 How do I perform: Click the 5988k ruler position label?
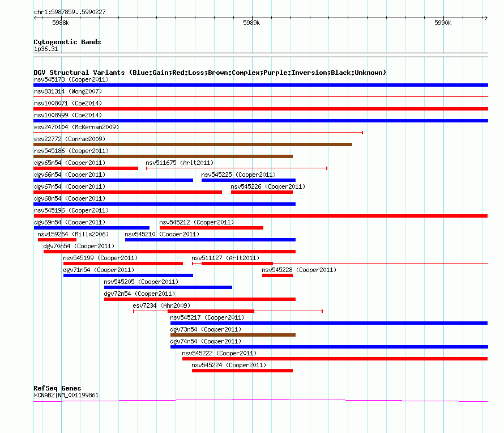[61, 23]
